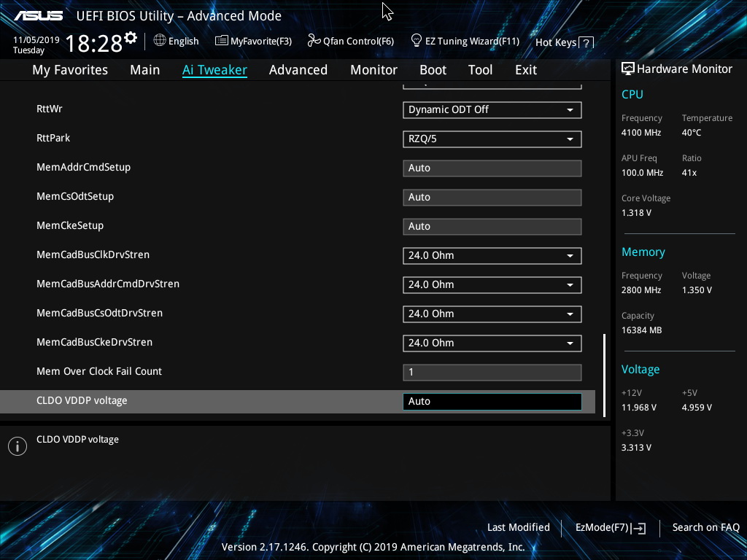Click the 18:28 clock time
Image resolution: width=747 pixels, height=560 pixels.
click(x=94, y=43)
